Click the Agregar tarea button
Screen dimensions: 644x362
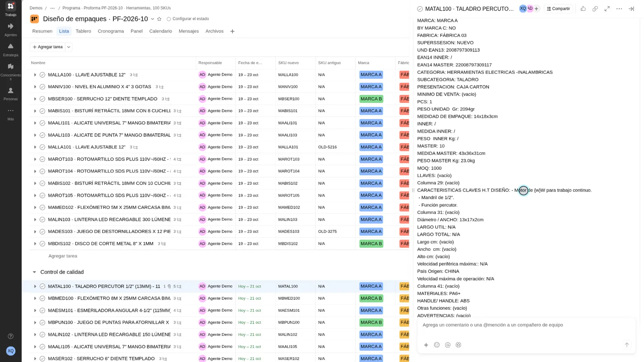point(48,47)
